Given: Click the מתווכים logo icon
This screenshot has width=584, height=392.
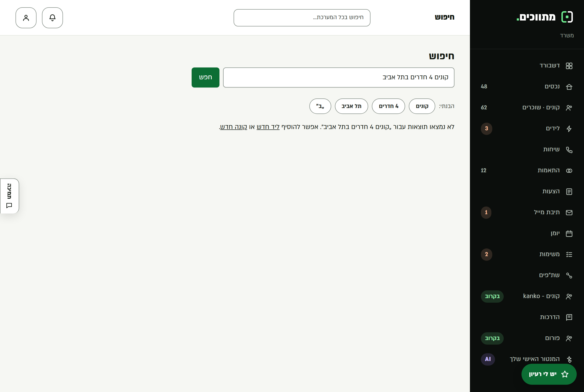Looking at the screenshot, I should pos(567,17).
